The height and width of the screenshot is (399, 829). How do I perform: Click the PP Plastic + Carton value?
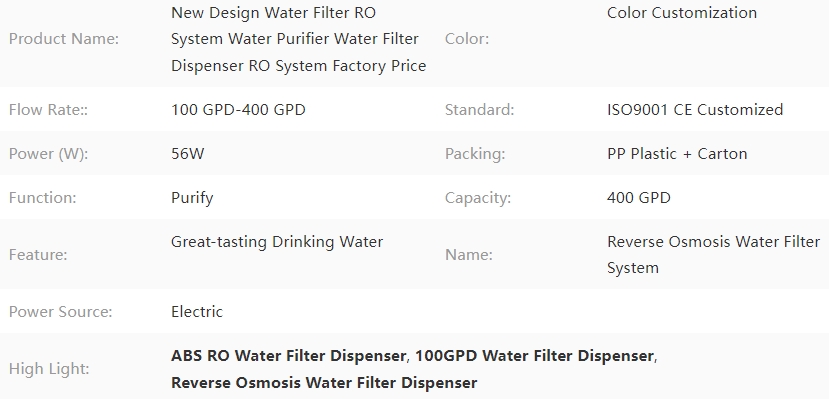pos(677,153)
